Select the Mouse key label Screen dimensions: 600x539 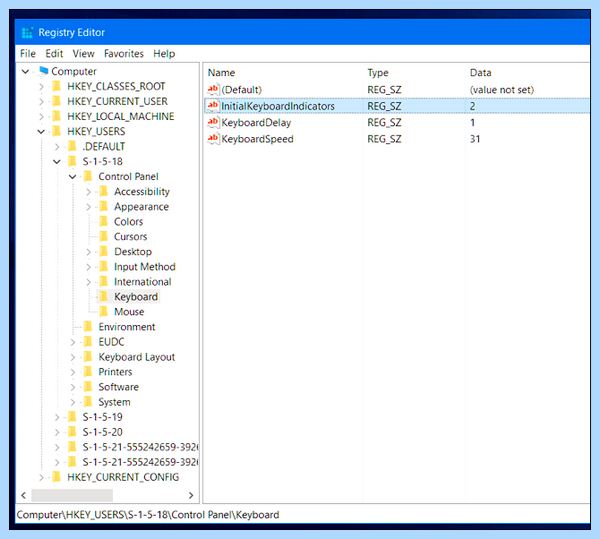tap(129, 312)
